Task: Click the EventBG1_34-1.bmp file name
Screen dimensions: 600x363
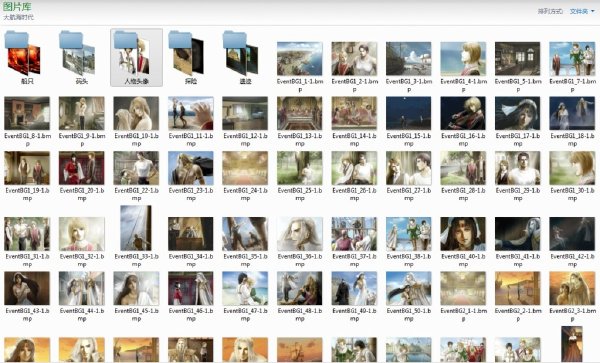Action: (191, 260)
